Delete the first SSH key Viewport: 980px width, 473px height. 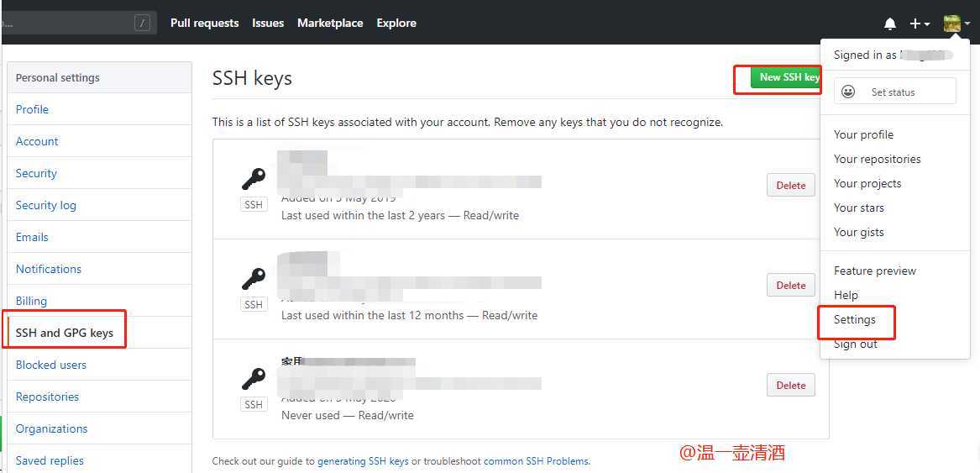pyautogui.click(x=790, y=185)
